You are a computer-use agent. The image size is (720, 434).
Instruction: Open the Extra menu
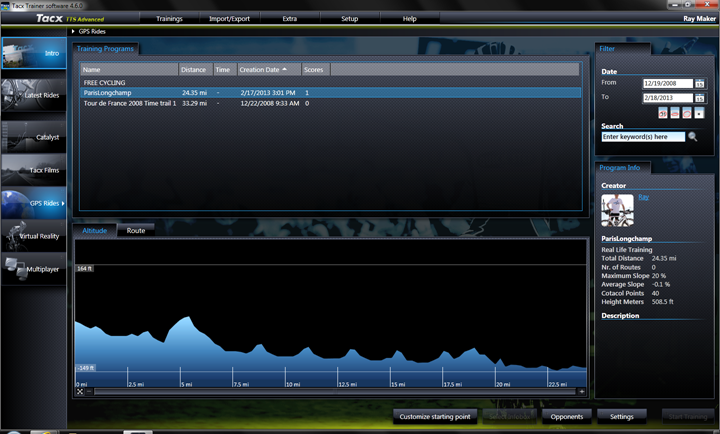point(289,19)
